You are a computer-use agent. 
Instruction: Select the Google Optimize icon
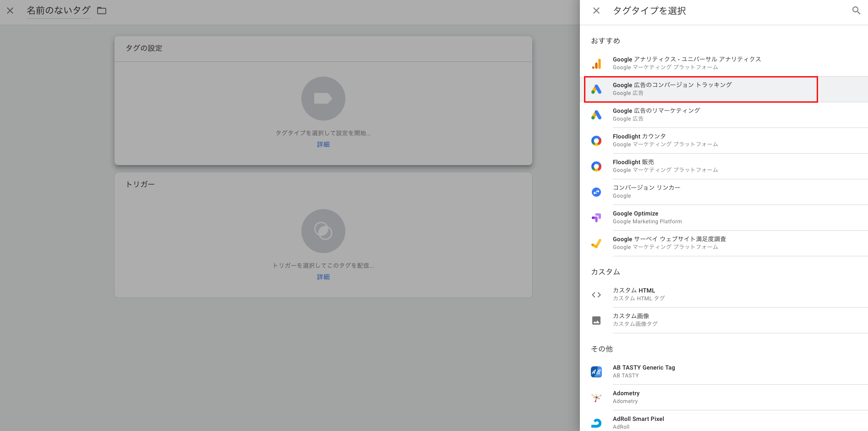596,218
